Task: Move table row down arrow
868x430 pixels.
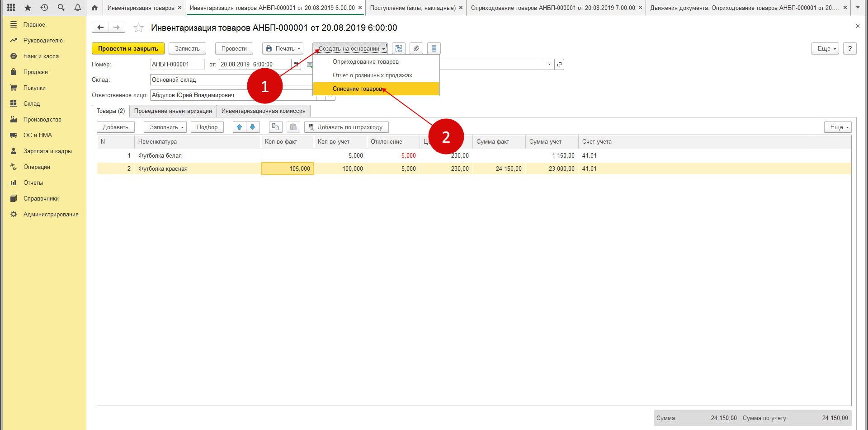Action: pos(253,127)
